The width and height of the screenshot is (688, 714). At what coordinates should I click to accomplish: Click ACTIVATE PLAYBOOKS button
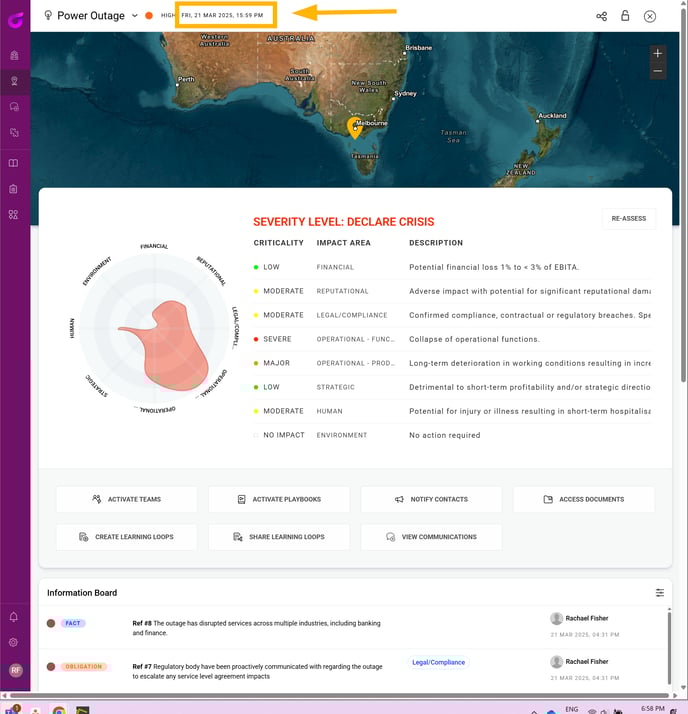279,499
